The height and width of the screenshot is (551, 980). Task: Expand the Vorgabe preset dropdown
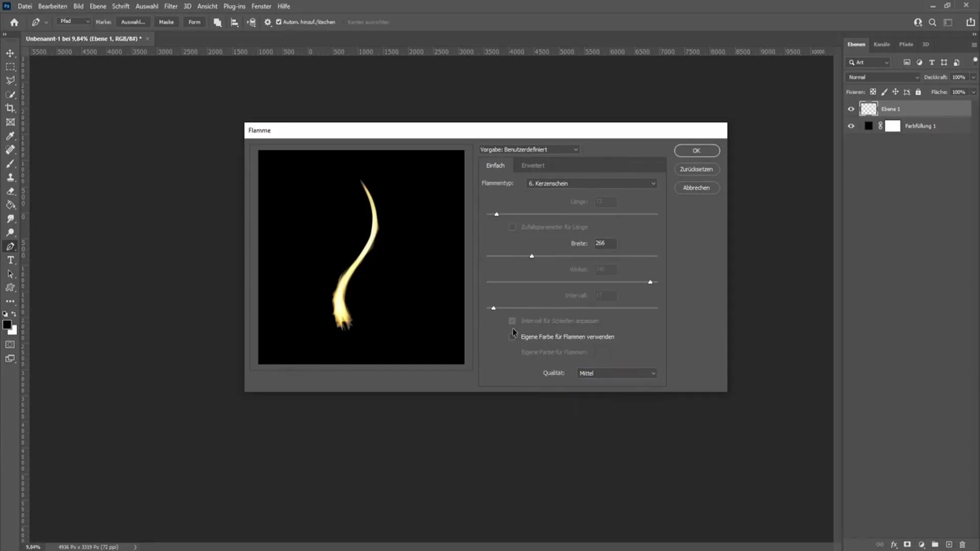pos(529,149)
